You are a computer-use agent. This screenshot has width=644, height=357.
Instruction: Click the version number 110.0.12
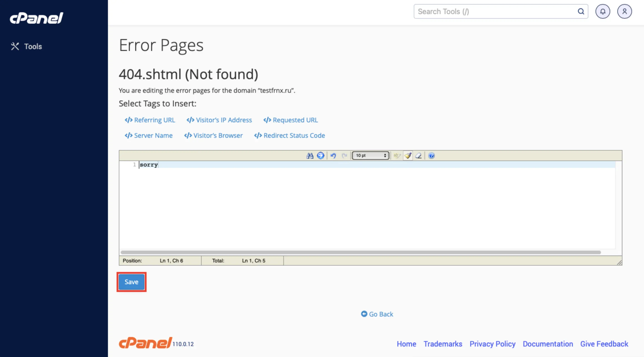(183, 344)
